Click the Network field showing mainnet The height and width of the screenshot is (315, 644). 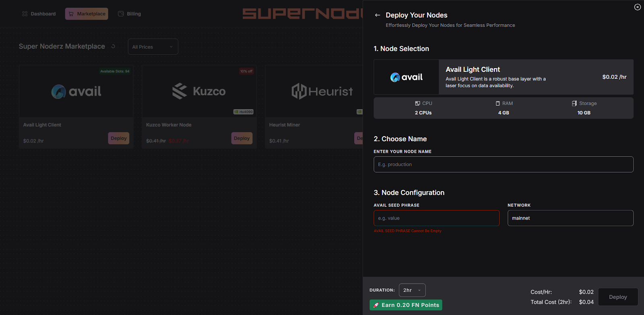[x=570, y=218]
